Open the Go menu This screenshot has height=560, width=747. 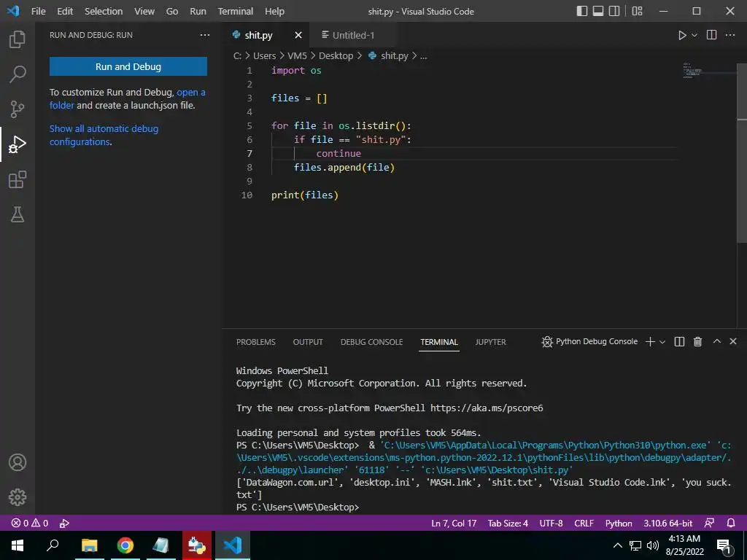(172, 11)
